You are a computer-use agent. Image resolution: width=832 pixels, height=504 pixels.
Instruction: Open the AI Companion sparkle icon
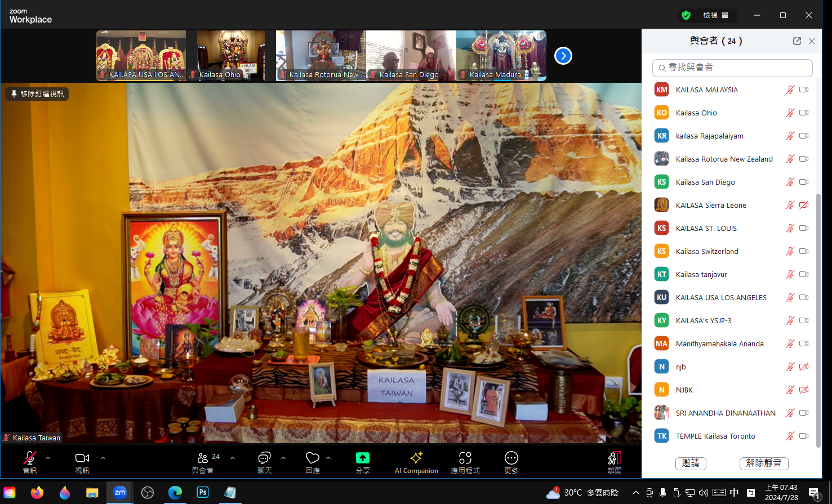pyautogui.click(x=416, y=458)
